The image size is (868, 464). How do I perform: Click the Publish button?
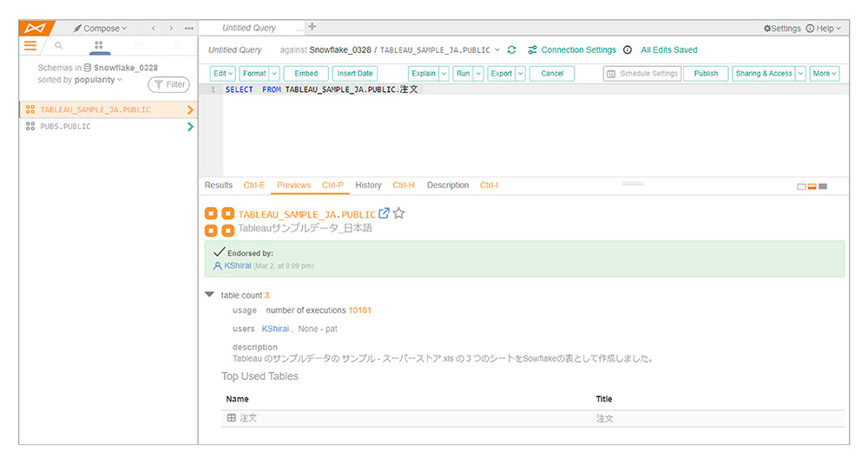click(706, 74)
